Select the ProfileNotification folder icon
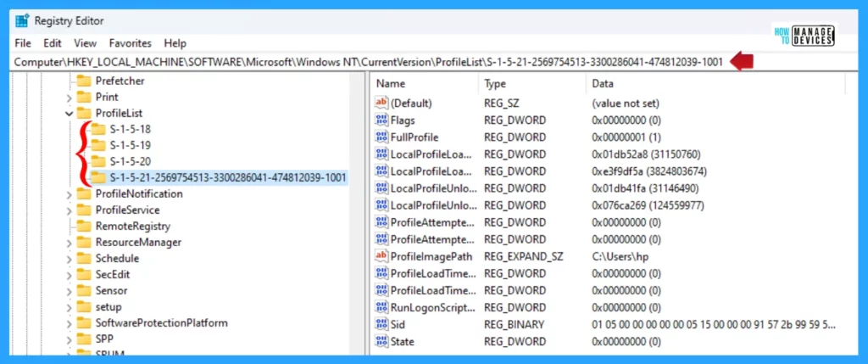868x364 pixels. click(x=84, y=194)
